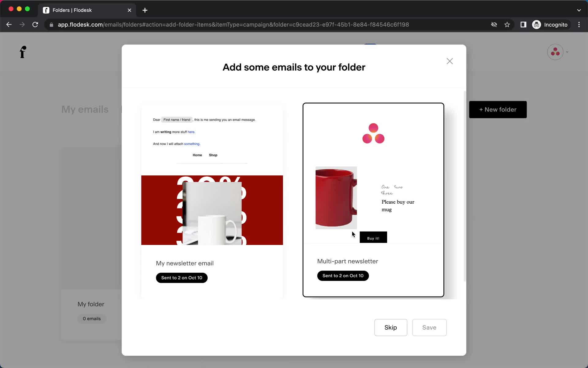The width and height of the screenshot is (588, 368).
Task: Click the Flodesk logo icon in sidebar
Action: click(22, 52)
